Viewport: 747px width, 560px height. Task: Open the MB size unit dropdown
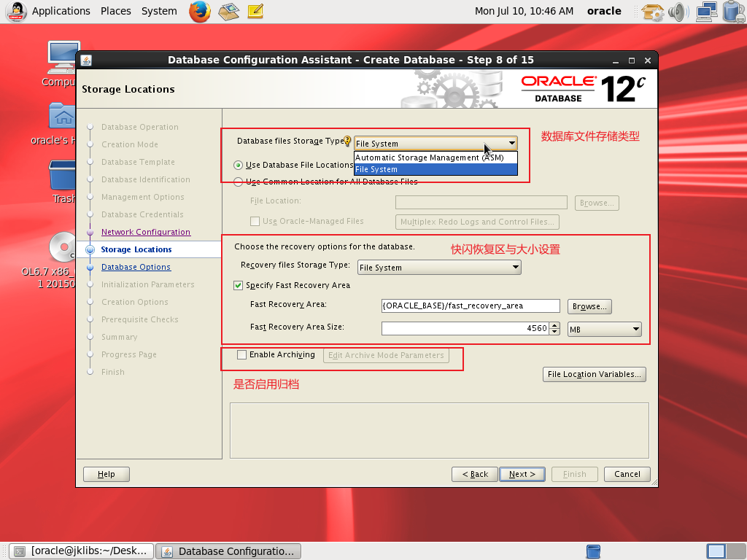[x=604, y=330]
